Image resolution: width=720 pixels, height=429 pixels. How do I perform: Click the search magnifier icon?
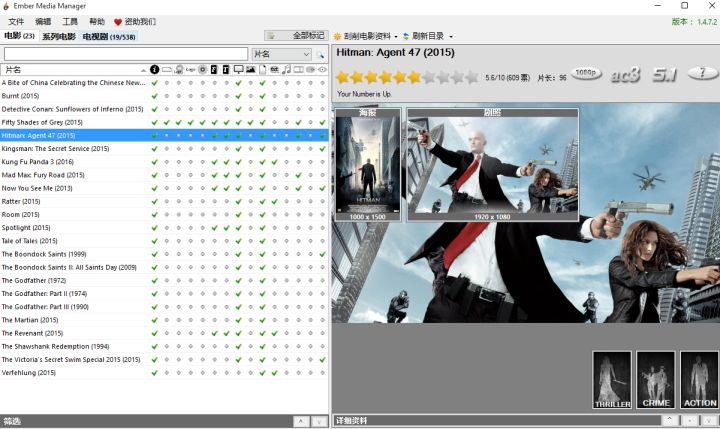click(x=320, y=55)
